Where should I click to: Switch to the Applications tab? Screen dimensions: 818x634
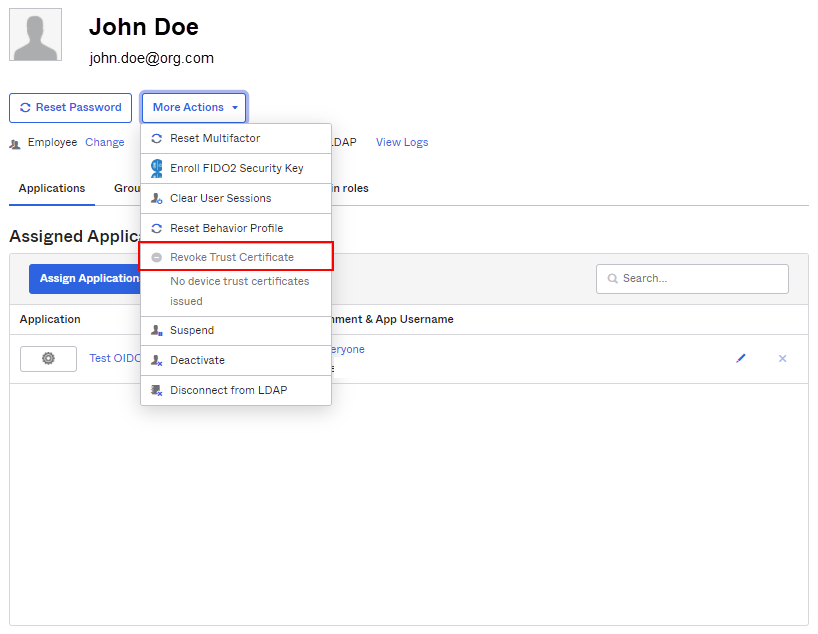point(52,188)
